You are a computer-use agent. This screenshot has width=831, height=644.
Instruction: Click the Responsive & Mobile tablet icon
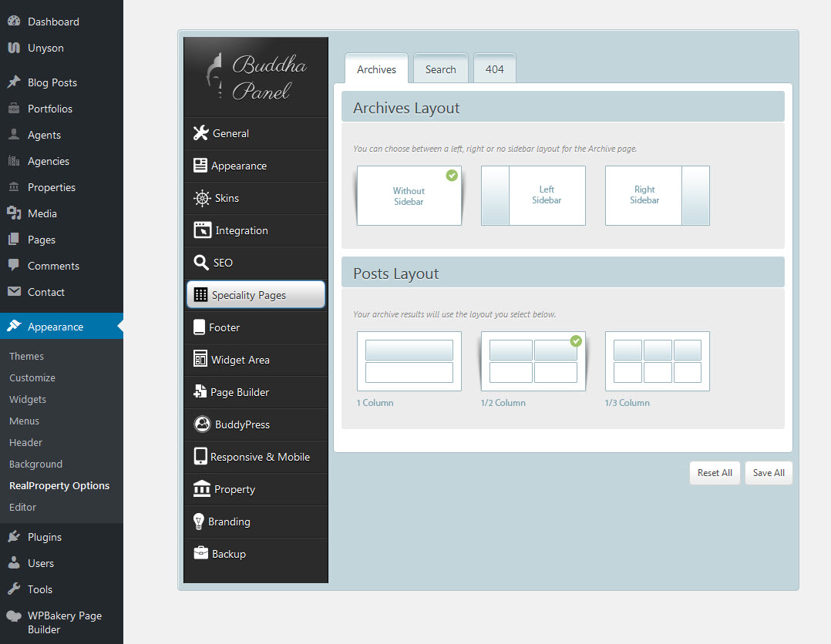click(x=200, y=457)
